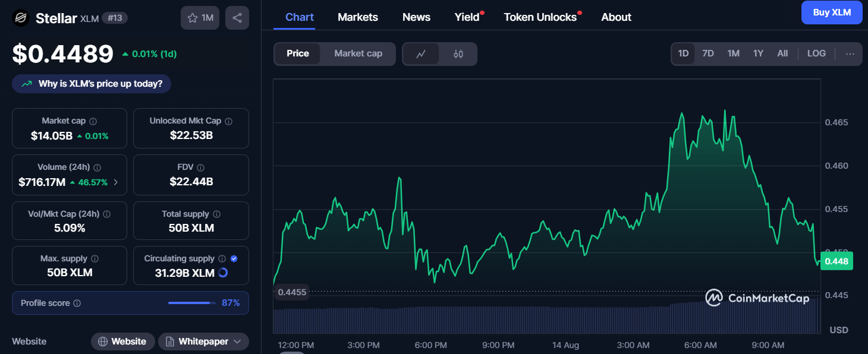Click Max. supply info icon
The height and width of the screenshot is (354, 868).
(95, 259)
